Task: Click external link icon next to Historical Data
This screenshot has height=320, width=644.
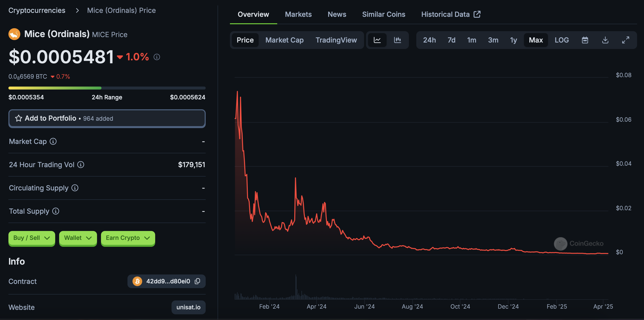Action: [477, 14]
